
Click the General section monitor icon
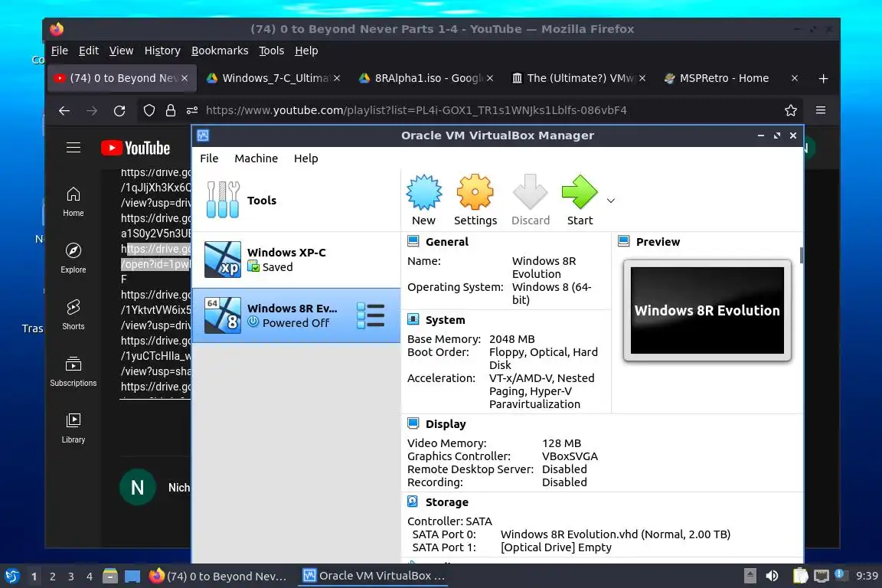[x=413, y=241]
